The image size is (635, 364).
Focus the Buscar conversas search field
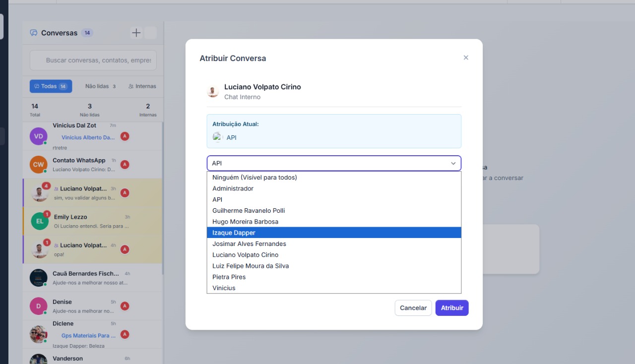[x=98, y=60]
